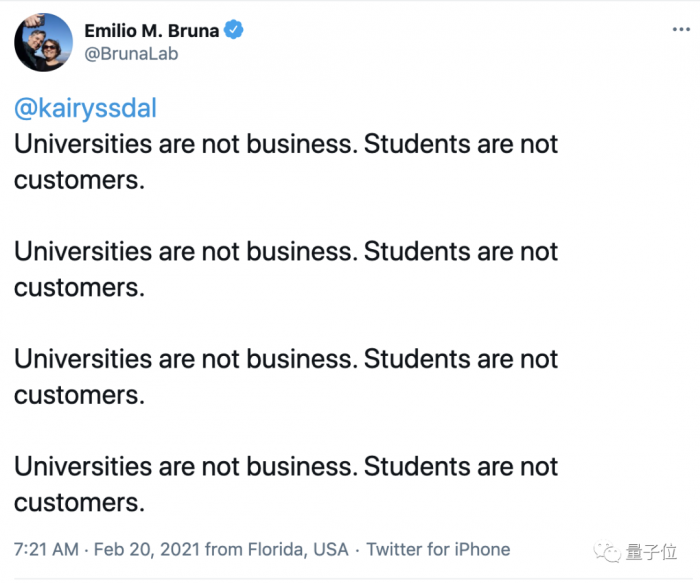This screenshot has height=583, width=700.
Task: Click the verified badge beside Emilio M. Bruna
Action: click(x=234, y=31)
